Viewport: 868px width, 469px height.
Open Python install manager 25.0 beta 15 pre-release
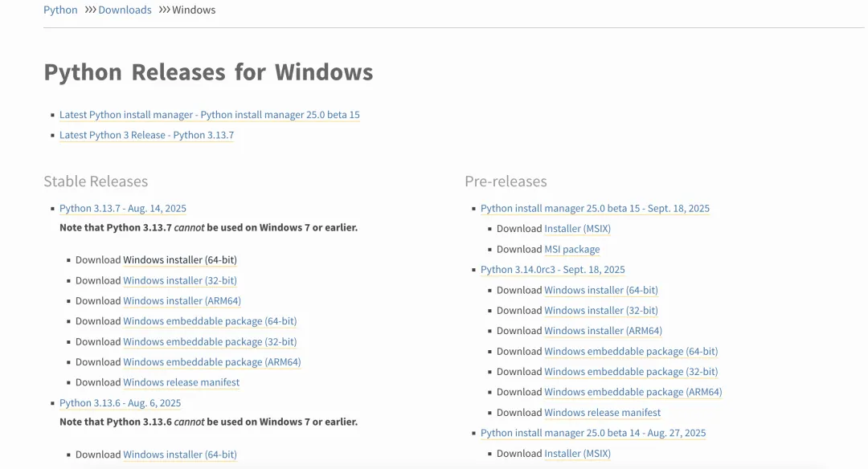pyautogui.click(x=595, y=209)
